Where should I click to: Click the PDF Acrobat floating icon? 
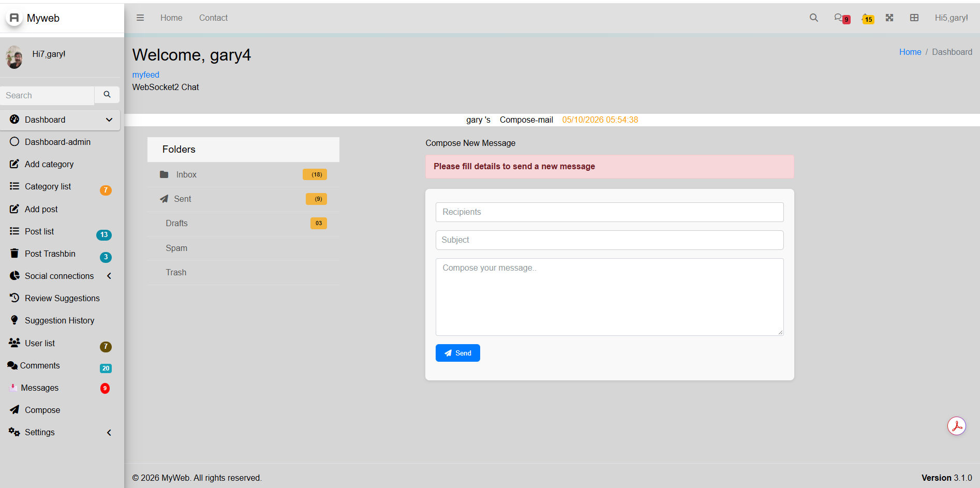click(x=957, y=426)
